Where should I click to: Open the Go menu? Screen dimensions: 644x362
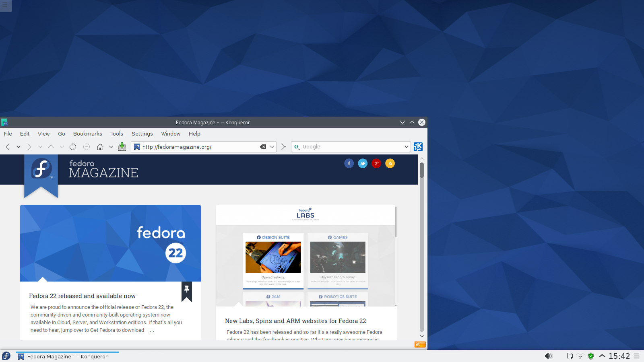tap(62, 134)
